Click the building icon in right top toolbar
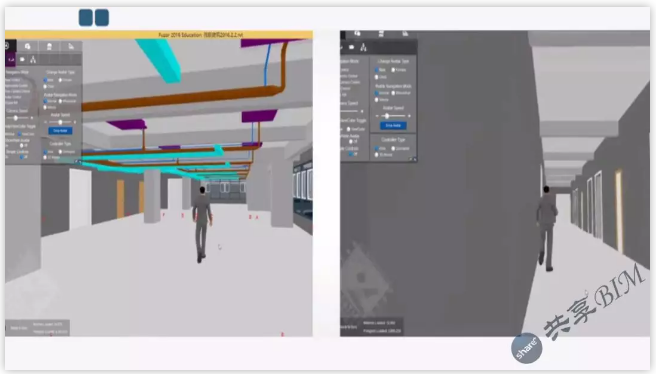 381,33
